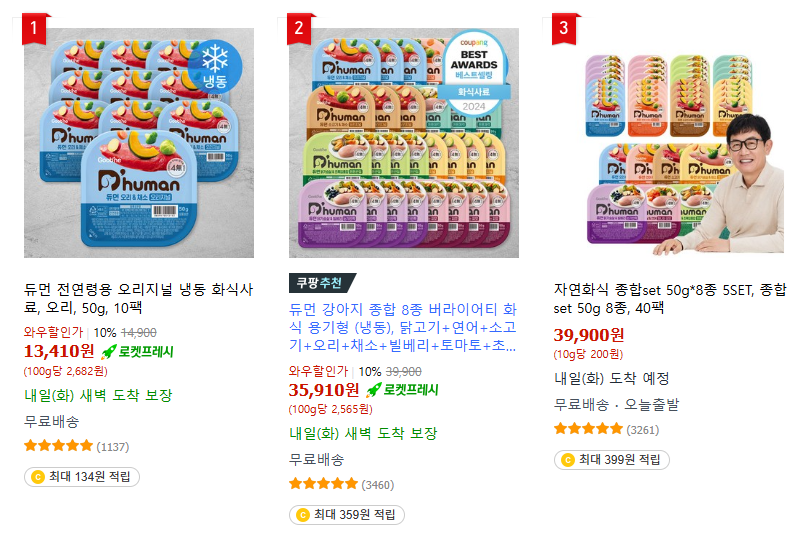Open 자연화식 종합set 50g*8종 product title
Image resolution: width=811 pixels, height=543 pixels.
point(670,298)
